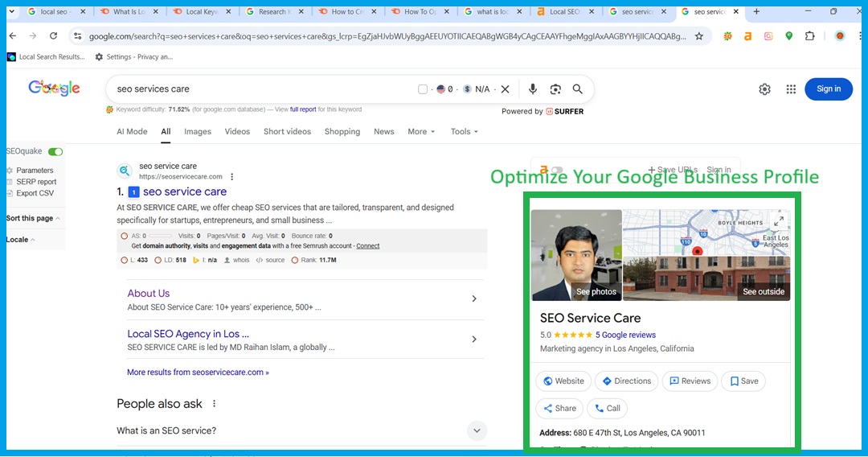
Task: View site information icon in address bar
Action: point(77,36)
